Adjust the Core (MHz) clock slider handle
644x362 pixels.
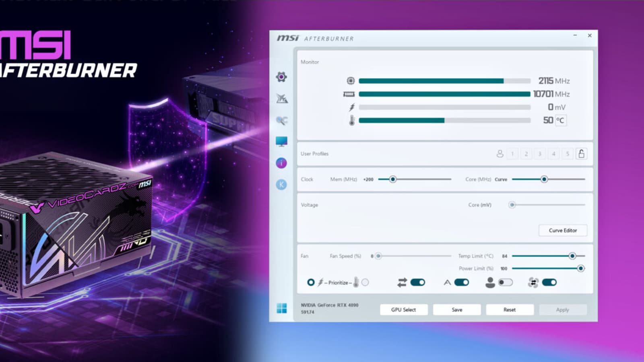[544, 179]
